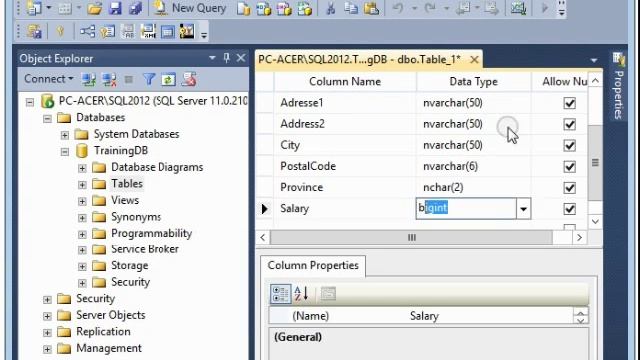This screenshot has width=640, height=360.
Task: Select the Synonyms folder in tree
Action: 136,217
